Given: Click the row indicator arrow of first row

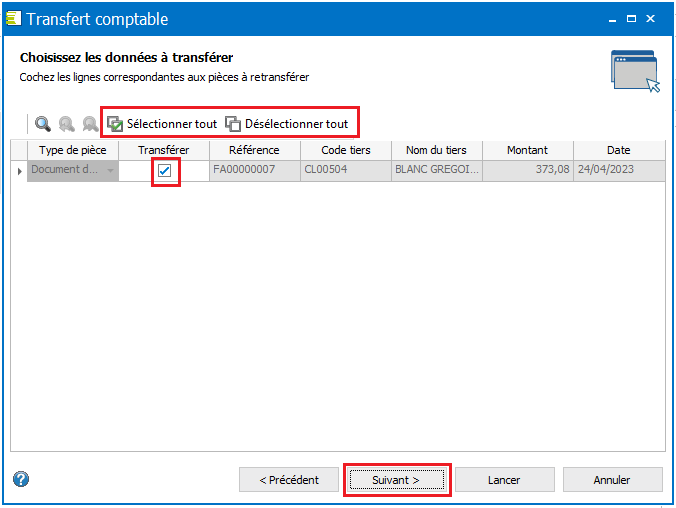Looking at the screenshot, I should (18, 171).
